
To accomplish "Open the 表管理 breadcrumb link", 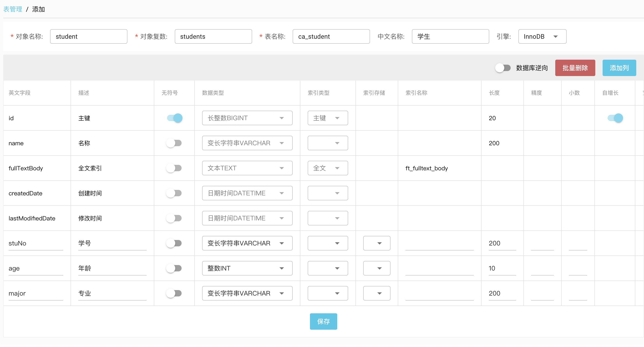I will (13, 9).
